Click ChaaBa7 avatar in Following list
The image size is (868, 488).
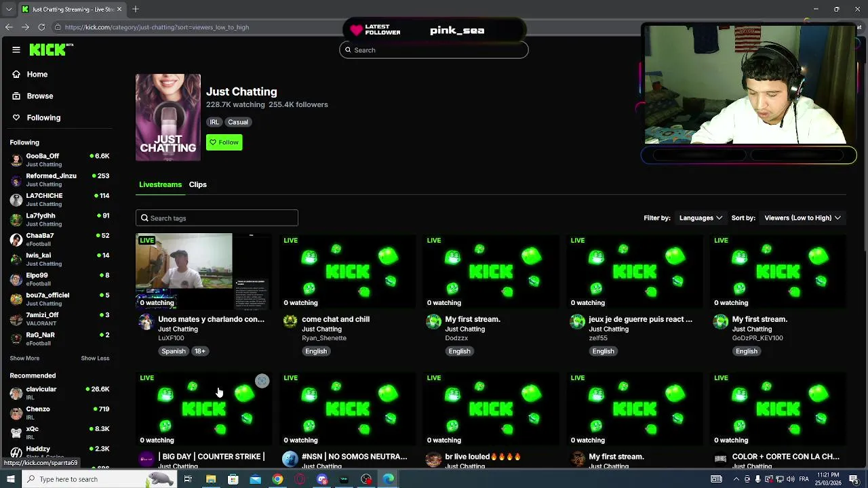click(x=16, y=239)
